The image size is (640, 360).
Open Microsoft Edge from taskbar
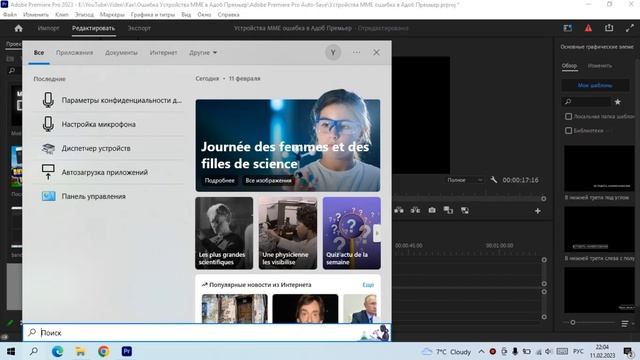coord(57,351)
